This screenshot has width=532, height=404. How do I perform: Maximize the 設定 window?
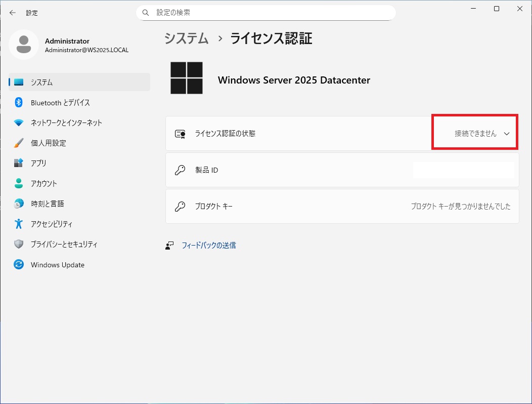(x=497, y=9)
